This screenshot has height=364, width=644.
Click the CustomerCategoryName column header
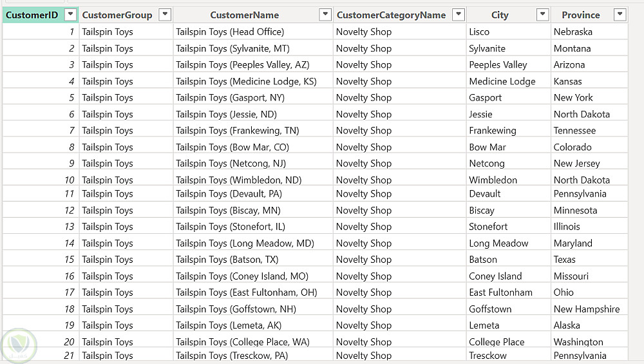[x=391, y=15]
